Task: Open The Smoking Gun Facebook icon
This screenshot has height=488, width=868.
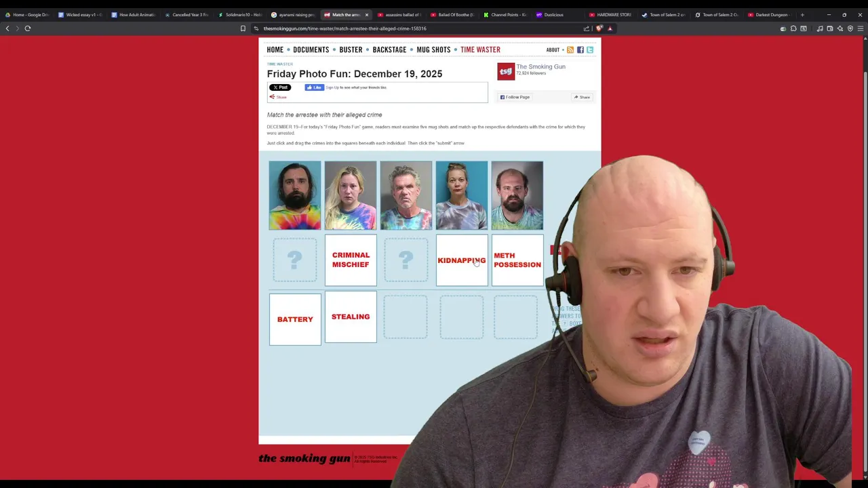Action: [580, 49]
